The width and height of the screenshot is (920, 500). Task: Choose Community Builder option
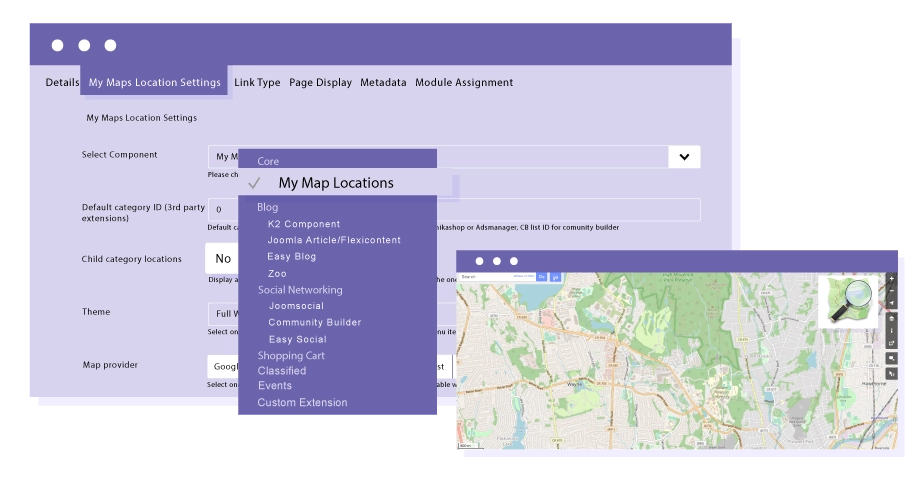pos(314,322)
